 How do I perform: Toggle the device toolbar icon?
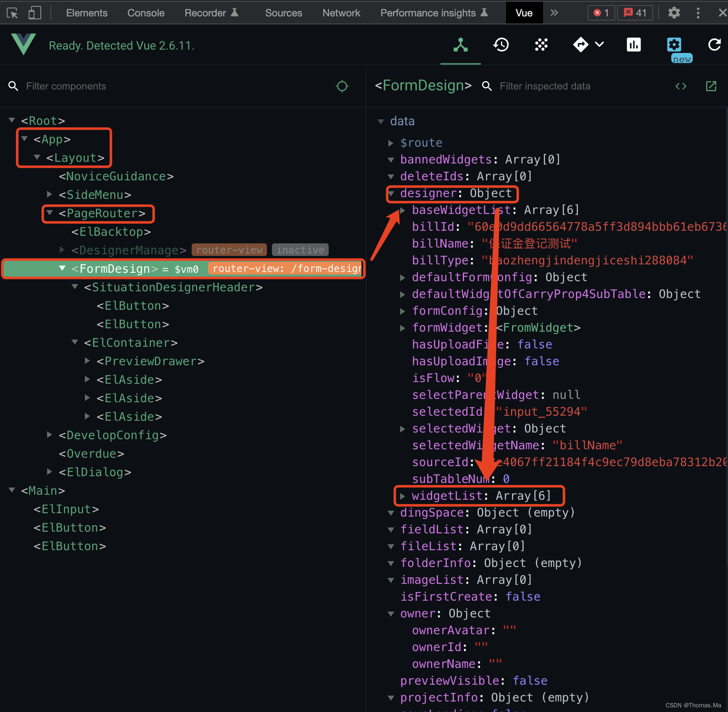click(x=34, y=13)
